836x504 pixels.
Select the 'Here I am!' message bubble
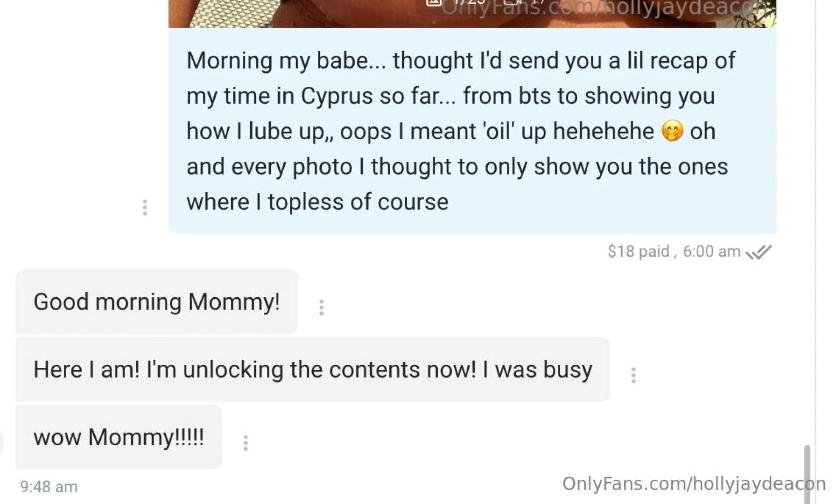click(312, 370)
